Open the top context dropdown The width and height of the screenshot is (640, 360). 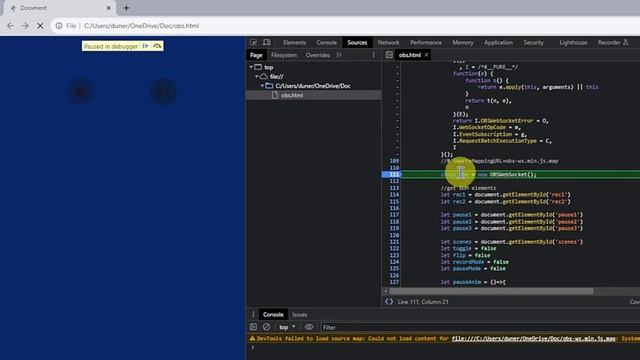tap(287, 327)
